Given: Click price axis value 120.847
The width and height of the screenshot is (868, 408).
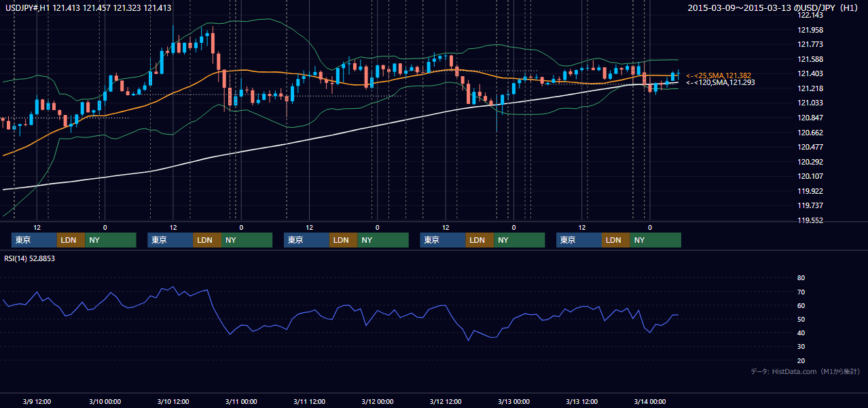Looking at the screenshot, I should [x=810, y=118].
